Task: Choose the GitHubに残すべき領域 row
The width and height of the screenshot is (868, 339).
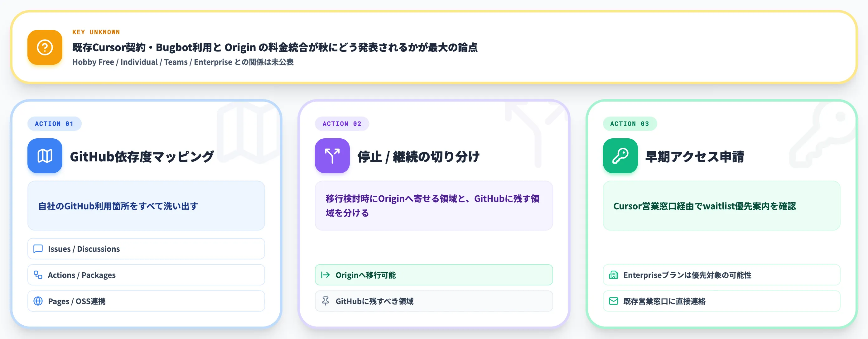Action: [434, 301]
